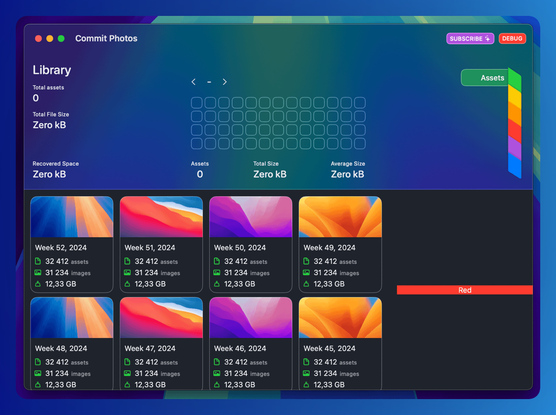Open Week 51, 2024 thumbnail image
This screenshot has height=415, width=556.
[161, 217]
